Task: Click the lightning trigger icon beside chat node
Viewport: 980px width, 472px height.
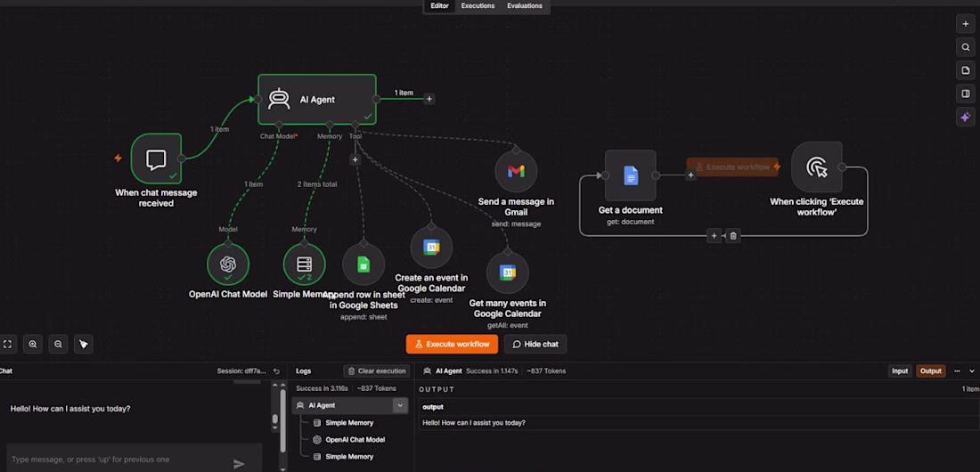Action: 118,159
